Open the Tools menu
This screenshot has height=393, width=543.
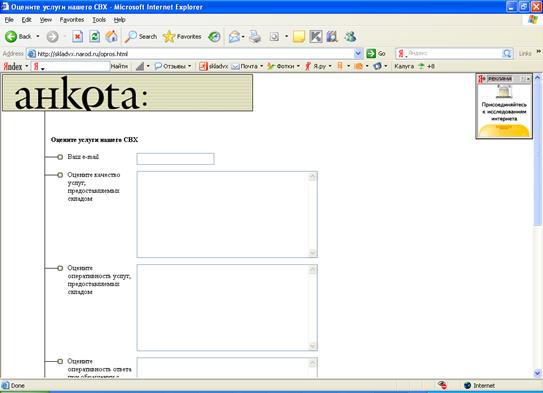click(99, 20)
